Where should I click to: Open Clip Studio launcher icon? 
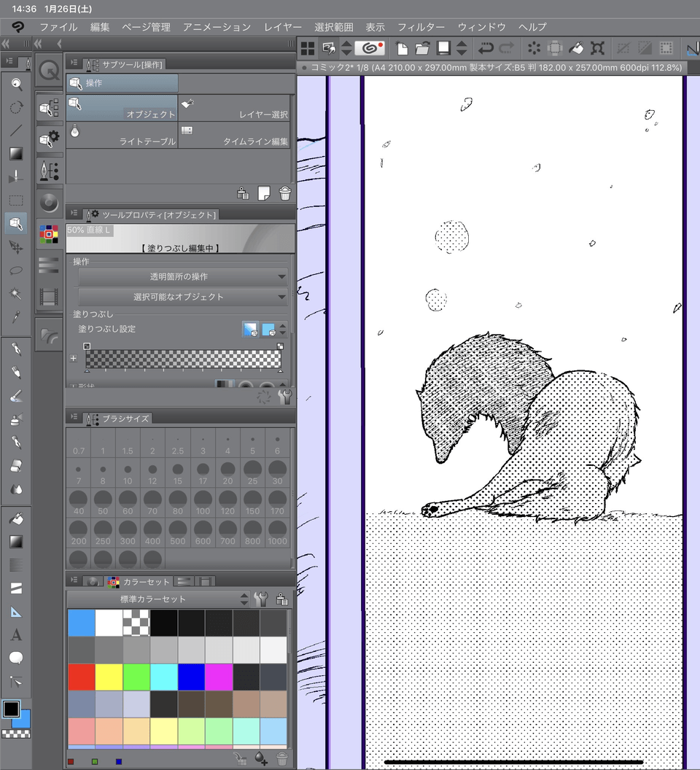[371, 48]
